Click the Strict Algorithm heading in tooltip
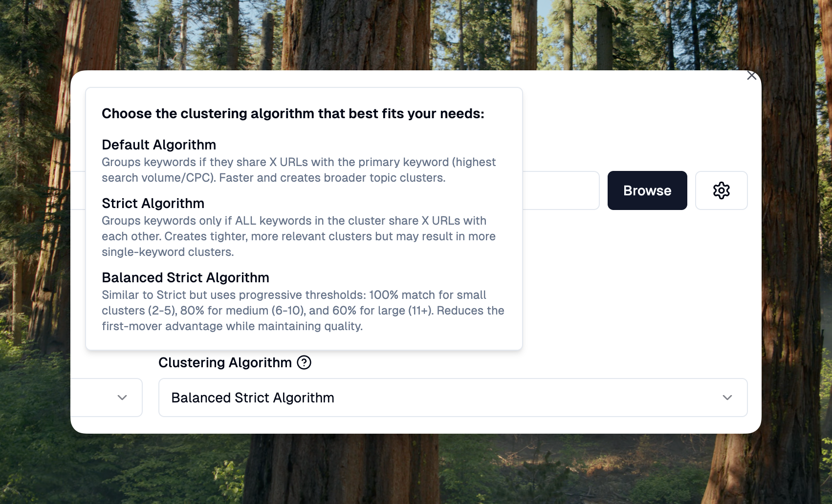Screen dimensions: 832x504 point(153,203)
